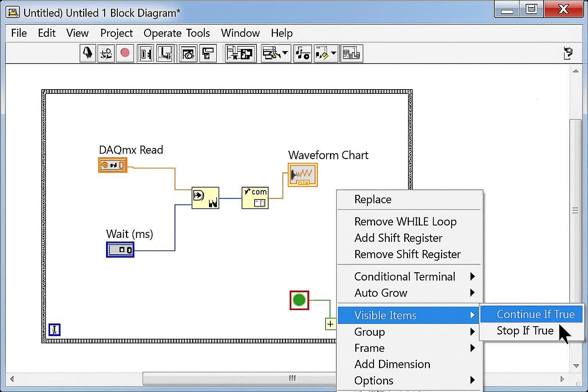Screen dimensions: 588x392
Task: Select the DAQmx Read node
Action: pos(113,165)
